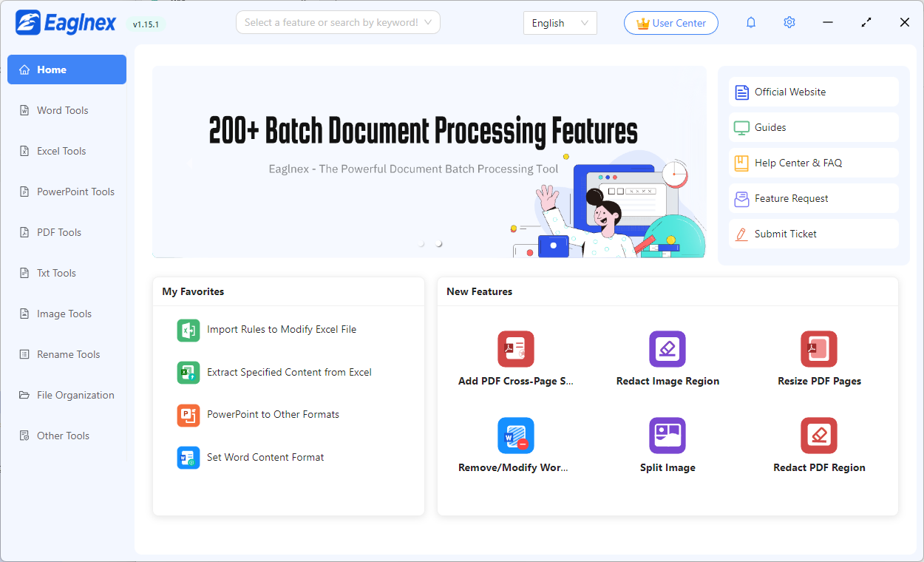
Task: Open the Add PDF Cross-Page S... feature icon
Action: [x=516, y=349]
